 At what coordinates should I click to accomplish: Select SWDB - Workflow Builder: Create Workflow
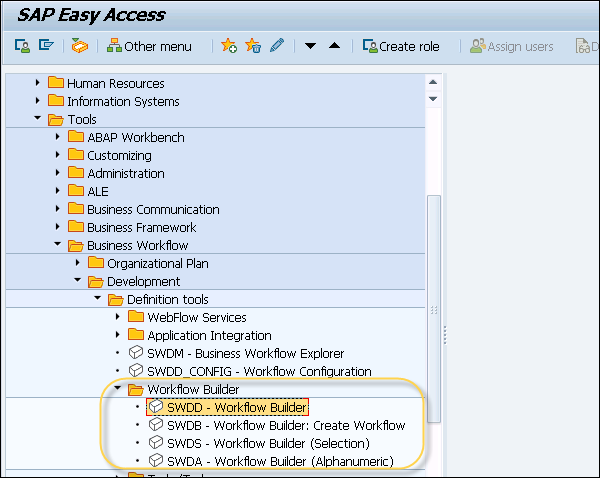click(286, 425)
